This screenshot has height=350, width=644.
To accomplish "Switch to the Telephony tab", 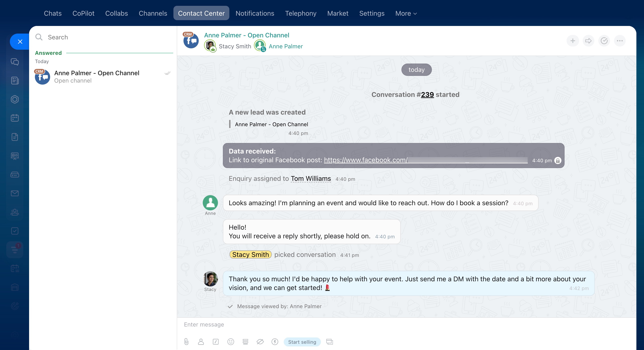I will (x=301, y=13).
